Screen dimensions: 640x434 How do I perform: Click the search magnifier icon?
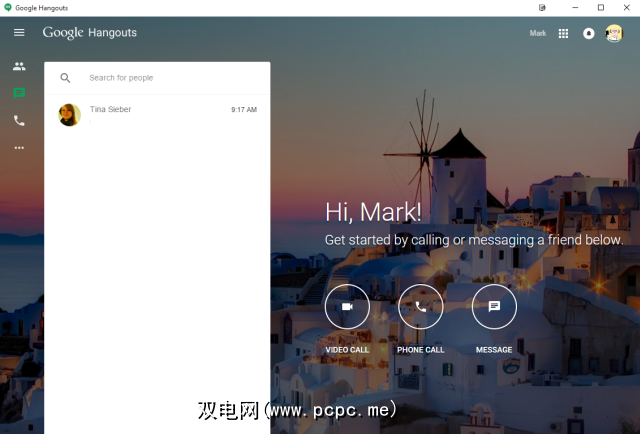(65, 78)
